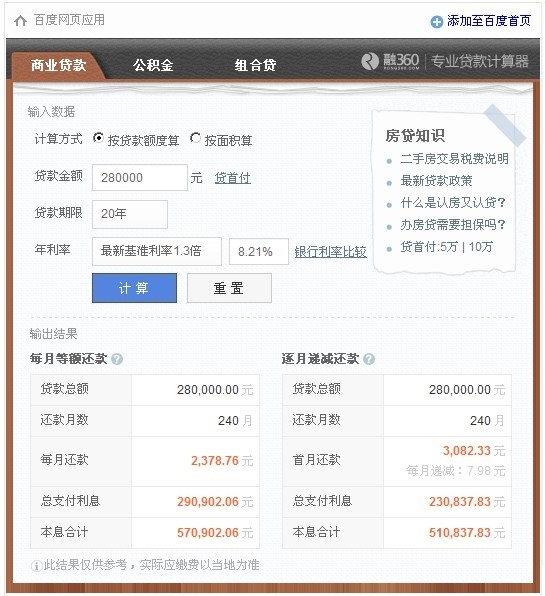The height and width of the screenshot is (596, 545).
Task: Select the 商业贷款 tab
Action: (59, 65)
